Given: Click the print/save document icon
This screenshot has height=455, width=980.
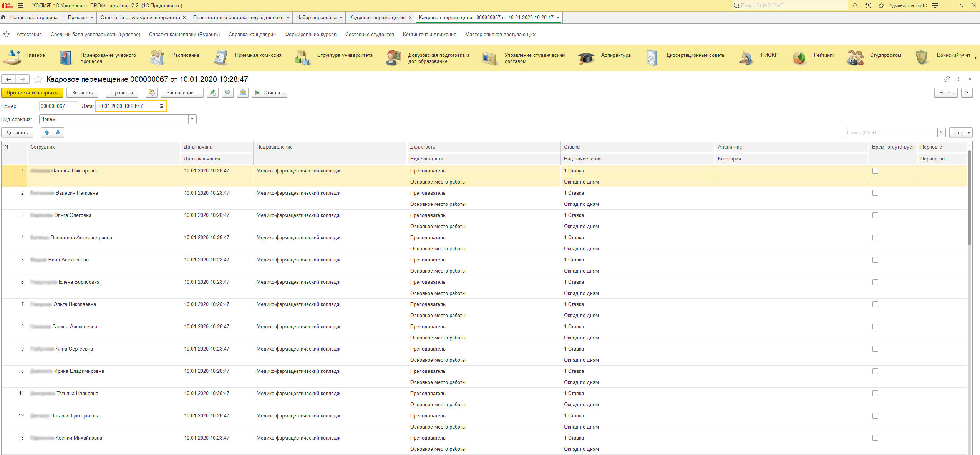Looking at the screenshot, I should [228, 93].
